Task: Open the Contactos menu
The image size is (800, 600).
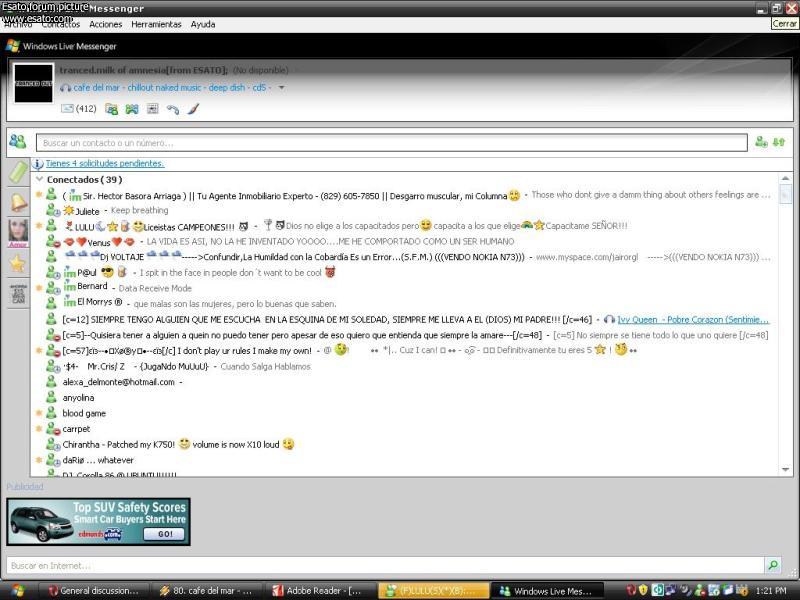Action: click(x=61, y=24)
